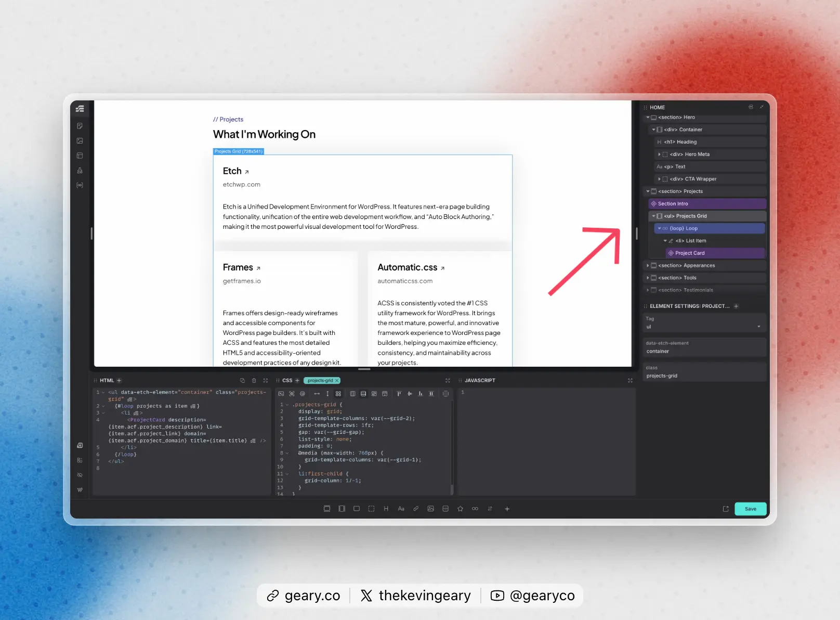Click the Etch logo in sidebar
The image size is (840, 620).
point(80,109)
